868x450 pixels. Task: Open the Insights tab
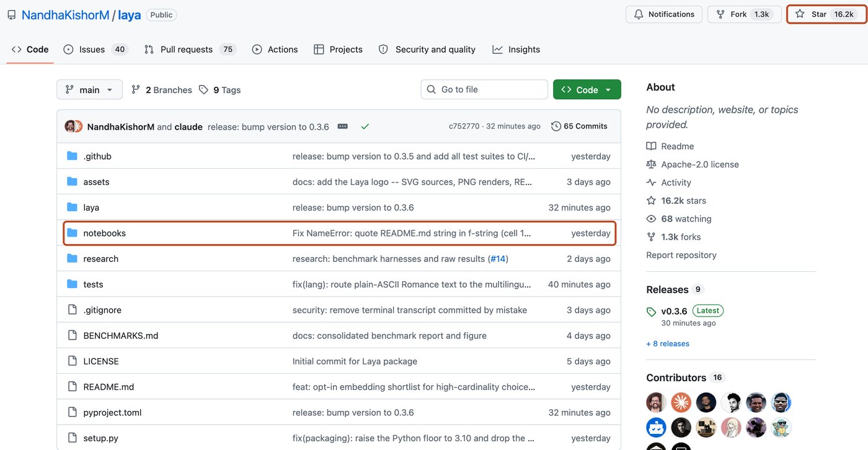tap(516, 50)
